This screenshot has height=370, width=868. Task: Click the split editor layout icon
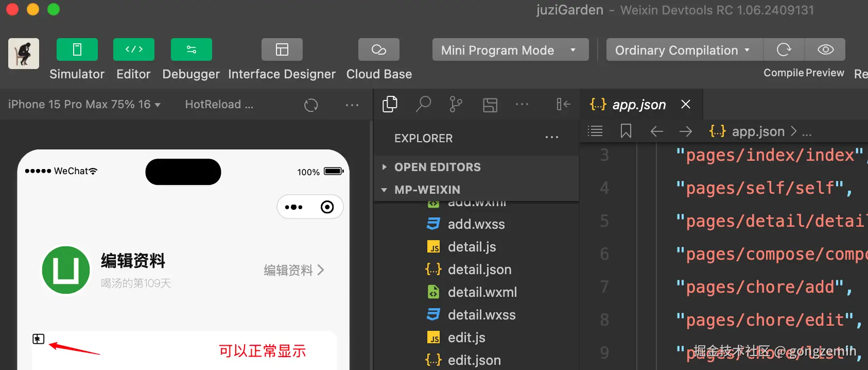(490, 105)
